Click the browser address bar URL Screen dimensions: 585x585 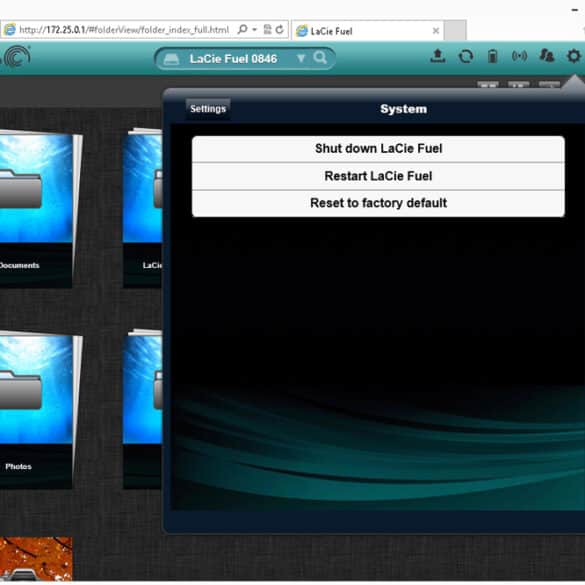[x=123, y=30]
